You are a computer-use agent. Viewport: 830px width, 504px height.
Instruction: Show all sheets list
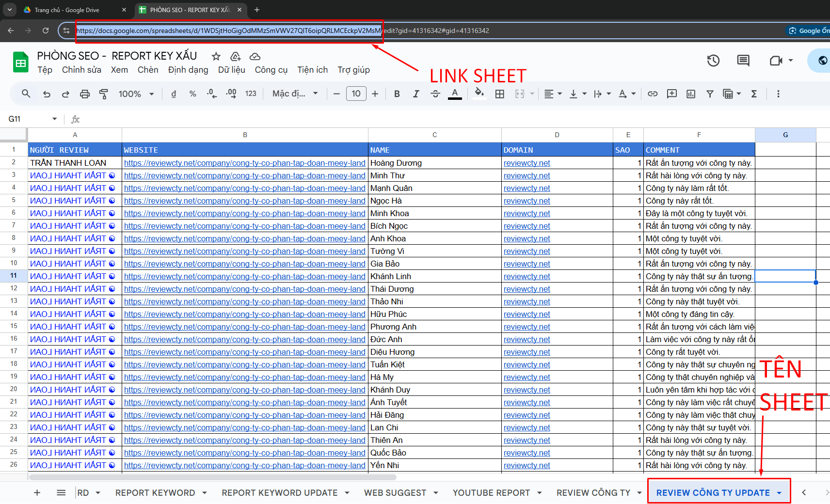(x=61, y=493)
